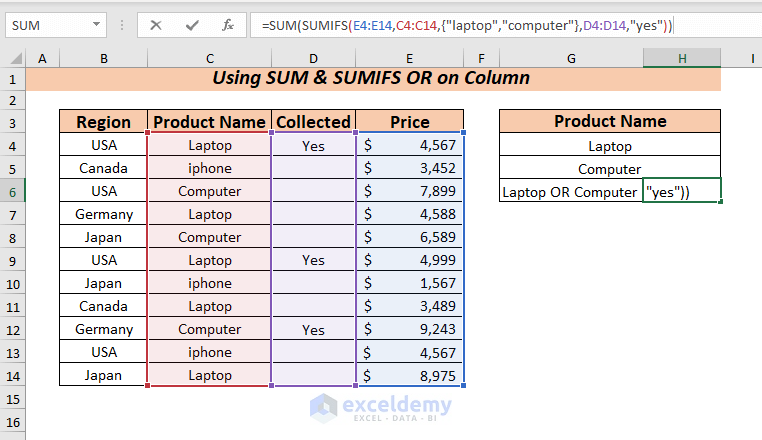Viewport: 762px width, 440px height.
Task: Confirm the formula with the checkmark icon
Action: click(x=192, y=24)
